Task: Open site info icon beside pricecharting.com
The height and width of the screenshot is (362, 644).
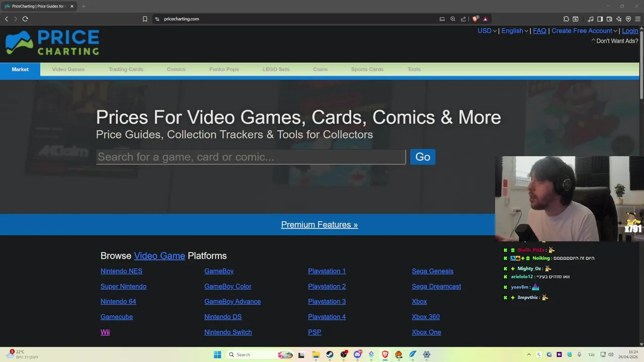Action: 157,19
